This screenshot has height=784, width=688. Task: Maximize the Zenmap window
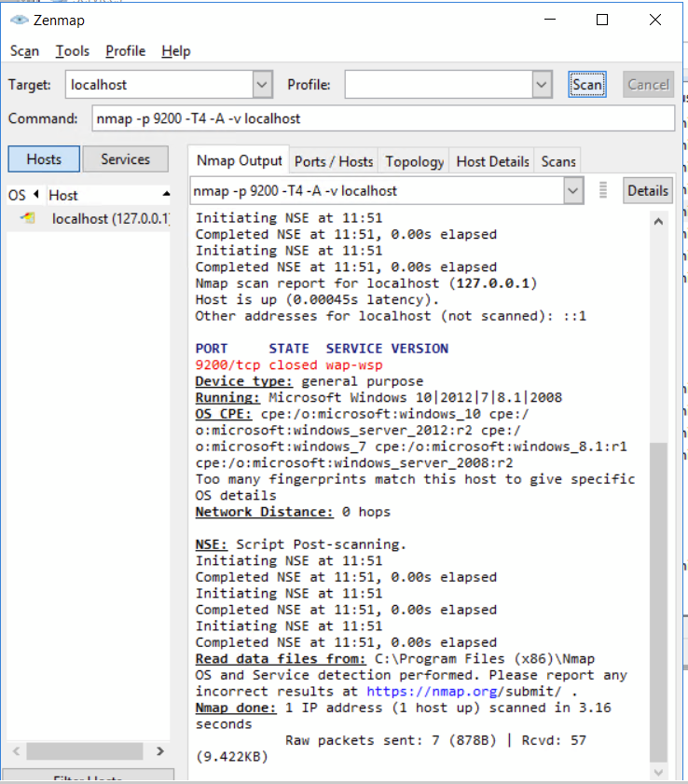pyautogui.click(x=602, y=20)
